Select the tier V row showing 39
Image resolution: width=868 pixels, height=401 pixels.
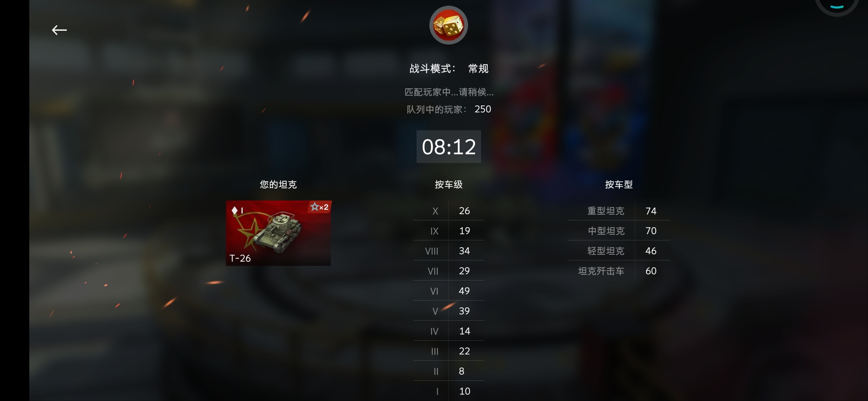448,311
